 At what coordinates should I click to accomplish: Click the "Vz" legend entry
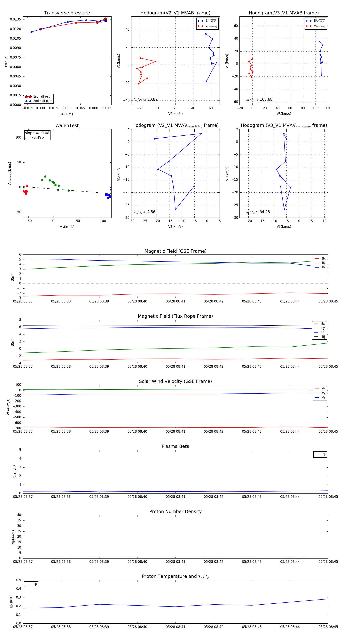(x=320, y=398)
